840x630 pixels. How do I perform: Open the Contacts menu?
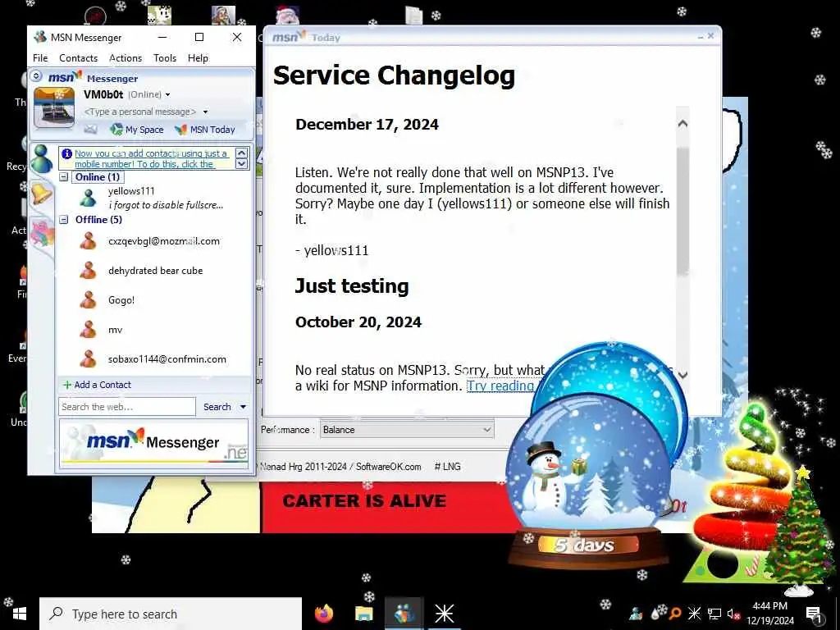pyautogui.click(x=78, y=58)
